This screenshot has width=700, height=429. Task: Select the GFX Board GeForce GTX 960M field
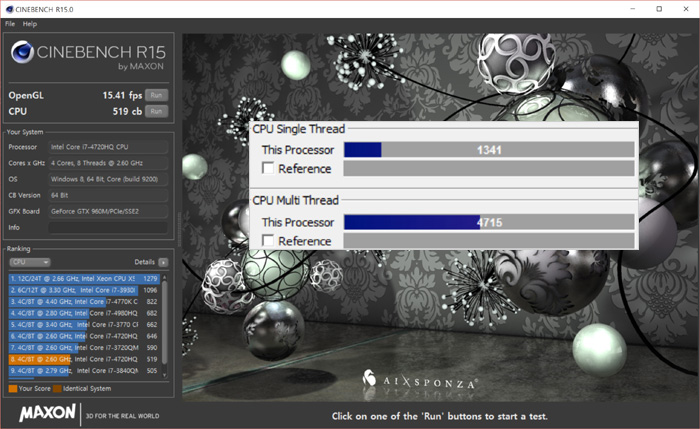[108, 211]
